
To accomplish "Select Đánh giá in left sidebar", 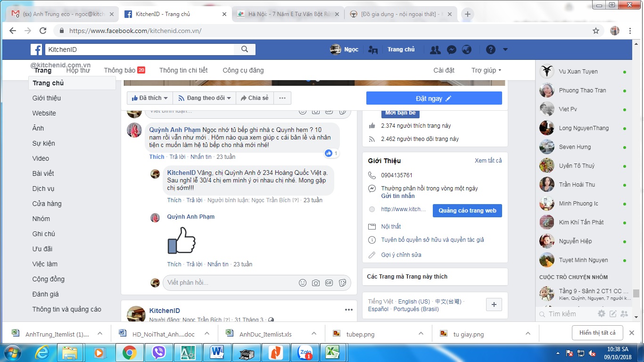I will click(46, 294).
